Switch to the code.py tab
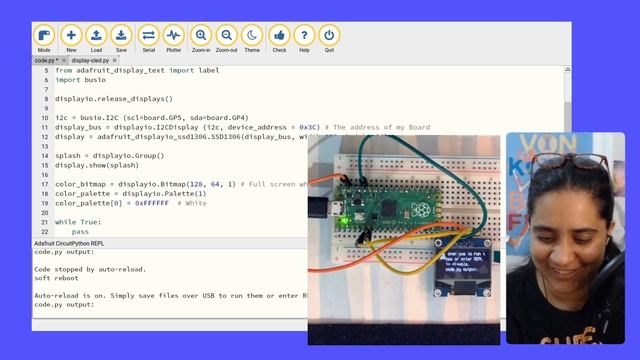 click(x=46, y=60)
